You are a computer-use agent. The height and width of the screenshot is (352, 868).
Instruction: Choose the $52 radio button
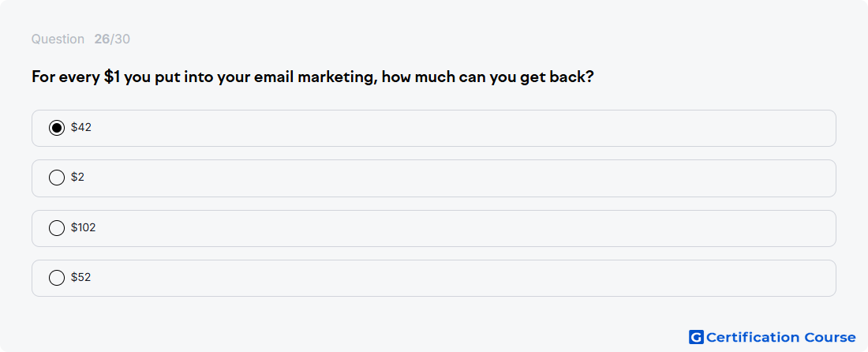(57, 278)
